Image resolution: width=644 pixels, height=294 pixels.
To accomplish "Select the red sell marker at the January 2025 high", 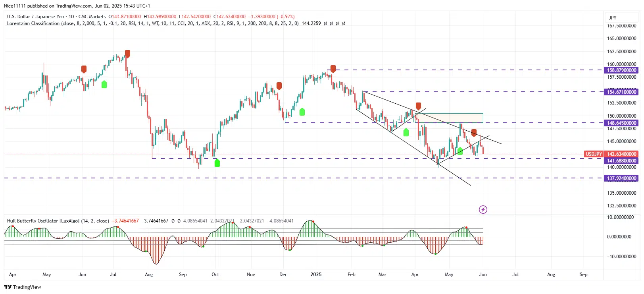I will (x=333, y=69).
